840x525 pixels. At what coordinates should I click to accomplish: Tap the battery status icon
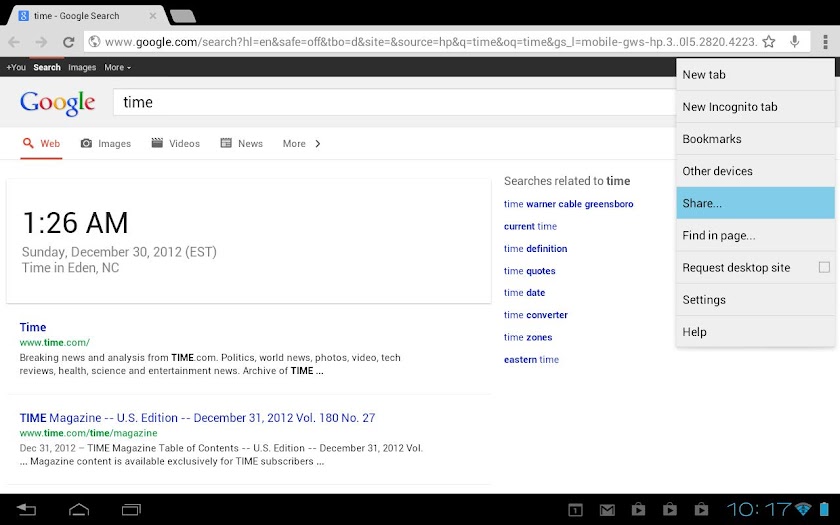824,509
